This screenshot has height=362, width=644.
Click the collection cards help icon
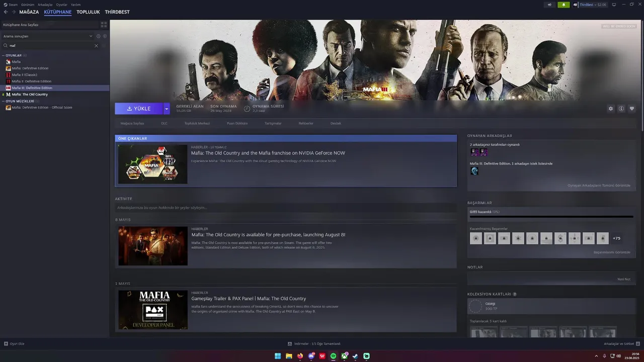[x=515, y=294]
